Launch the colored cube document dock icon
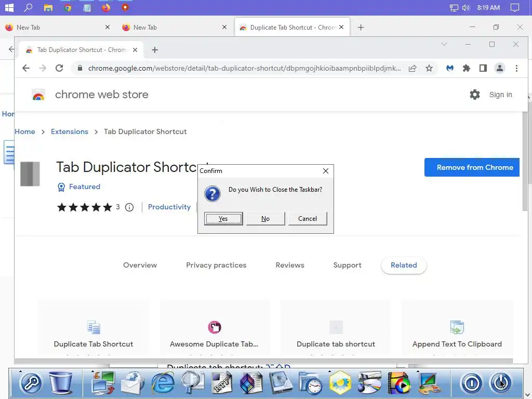Image resolution: width=532 pixels, height=399 pixels. (x=251, y=383)
